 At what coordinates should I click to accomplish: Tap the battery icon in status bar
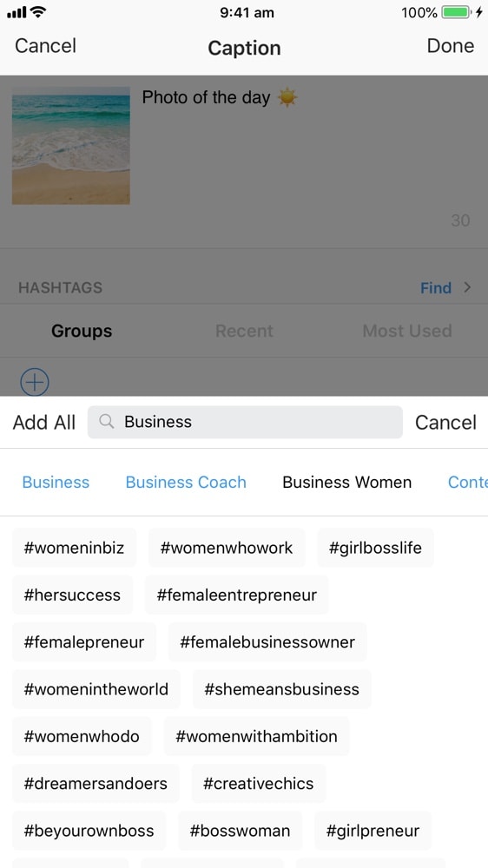(x=457, y=12)
